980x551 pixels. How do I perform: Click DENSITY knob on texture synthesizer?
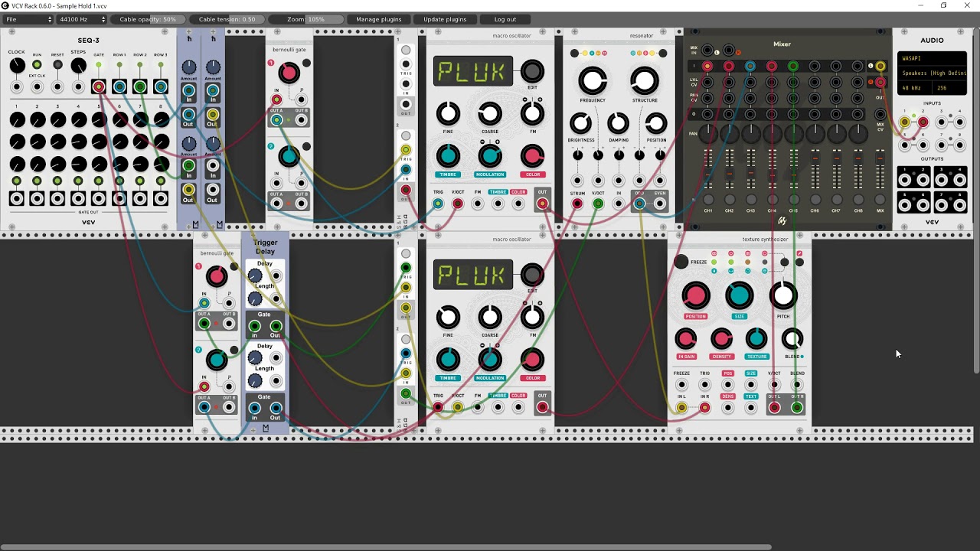click(721, 338)
